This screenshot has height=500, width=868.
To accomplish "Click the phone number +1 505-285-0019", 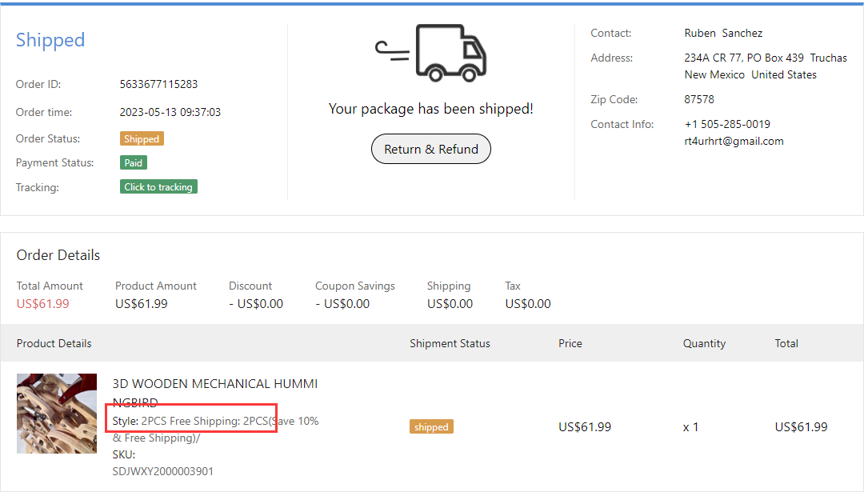I will pyautogui.click(x=727, y=124).
